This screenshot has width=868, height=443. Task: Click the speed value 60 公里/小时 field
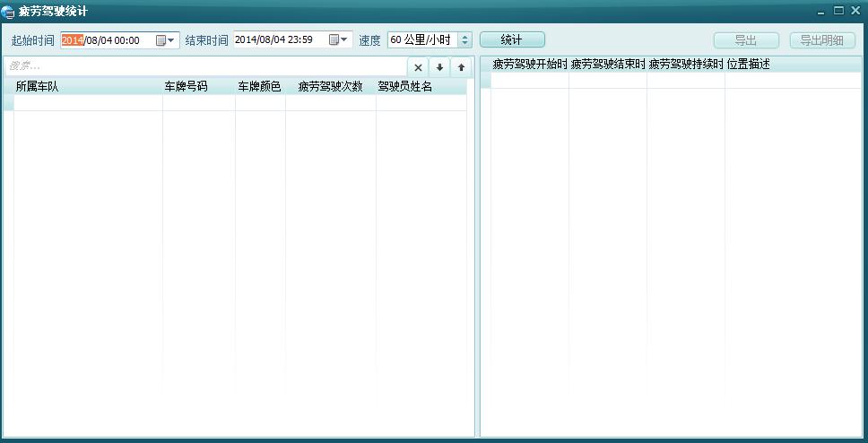421,40
